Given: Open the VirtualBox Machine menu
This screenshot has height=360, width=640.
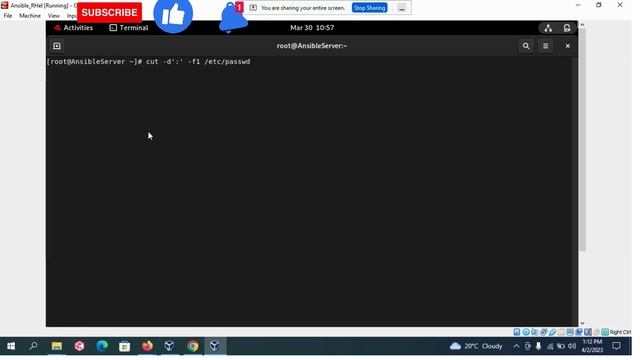Looking at the screenshot, I should click(30, 16).
